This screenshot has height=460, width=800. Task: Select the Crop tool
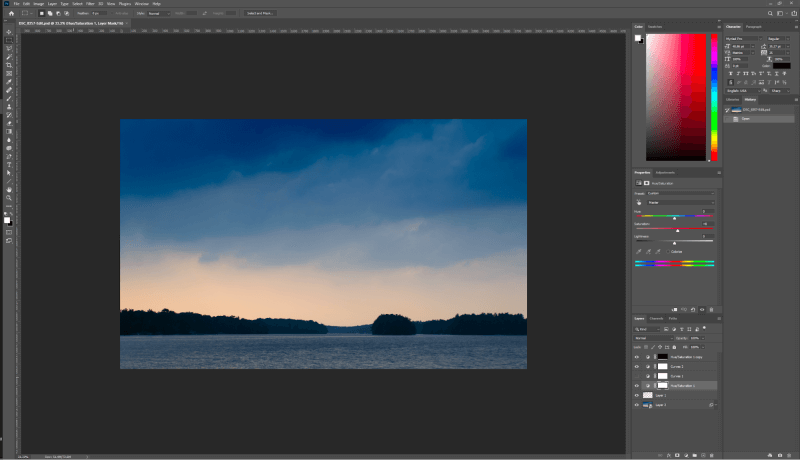coord(9,65)
